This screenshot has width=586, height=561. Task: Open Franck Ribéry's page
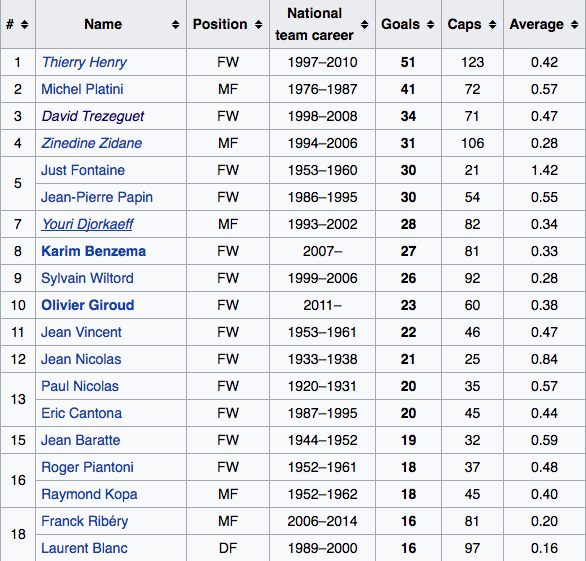click(85, 521)
